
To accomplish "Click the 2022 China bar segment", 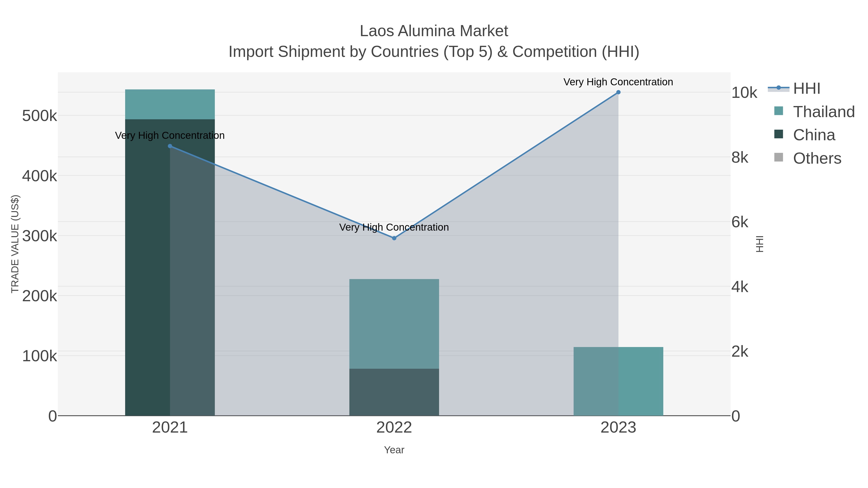I will (x=394, y=392).
